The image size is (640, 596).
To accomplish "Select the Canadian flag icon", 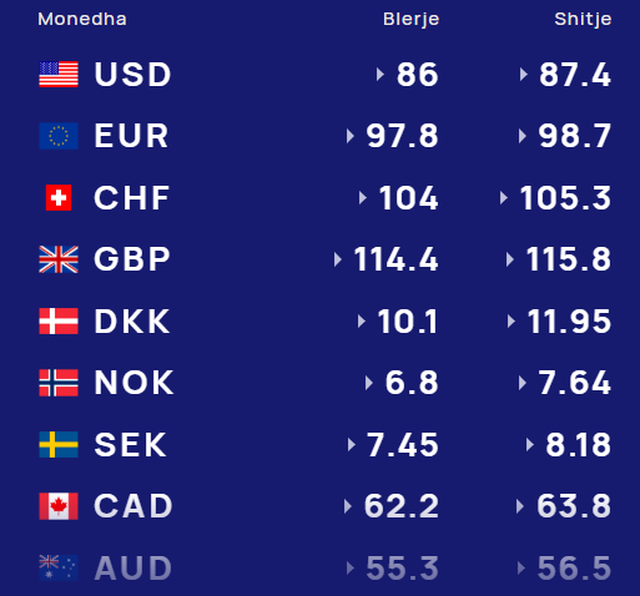I will click(58, 506).
